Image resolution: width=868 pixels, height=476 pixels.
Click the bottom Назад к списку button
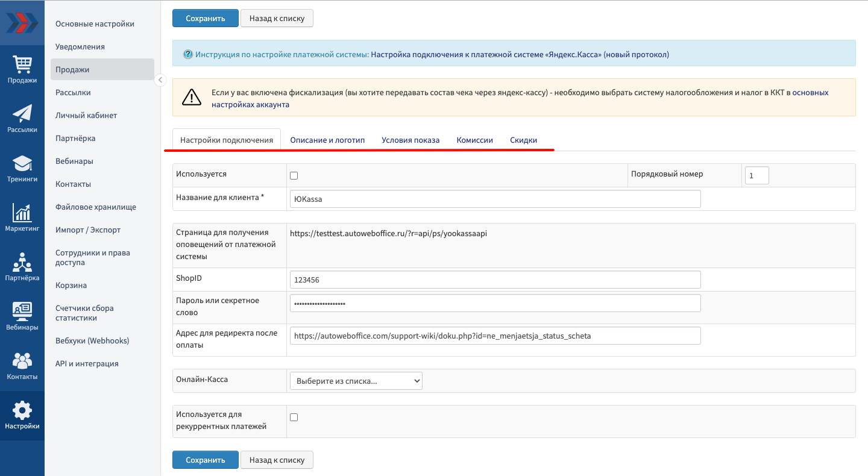point(277,460)
